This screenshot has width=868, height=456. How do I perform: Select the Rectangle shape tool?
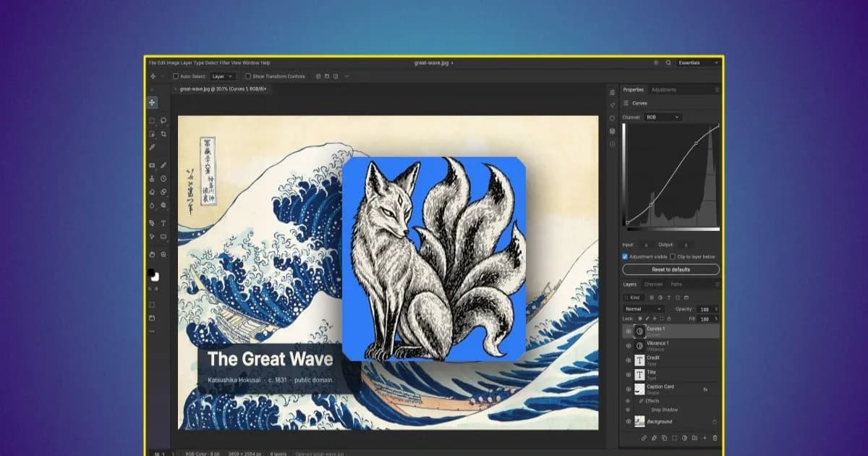[x=164, y=237]
